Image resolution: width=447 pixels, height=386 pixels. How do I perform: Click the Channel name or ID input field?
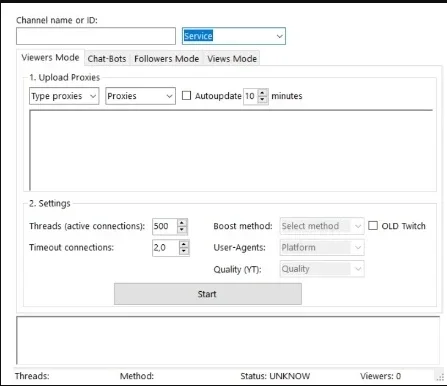(x=96, y=36)
